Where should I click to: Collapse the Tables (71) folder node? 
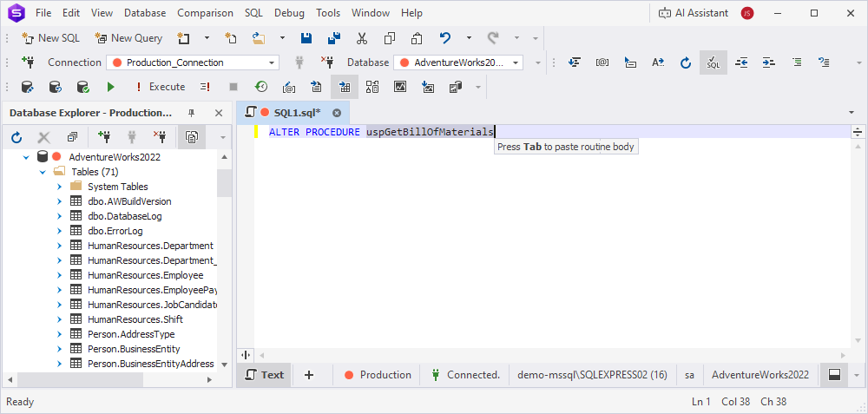click(43, 172)
